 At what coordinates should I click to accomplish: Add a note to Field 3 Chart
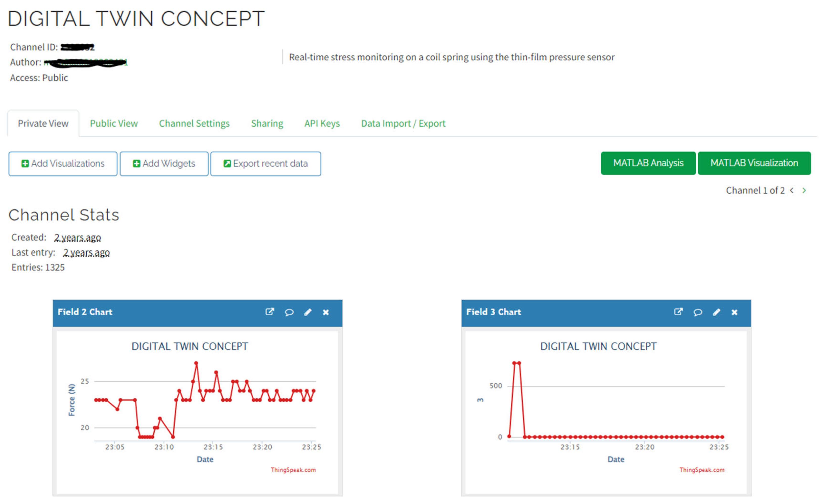(x=698, y=312)
